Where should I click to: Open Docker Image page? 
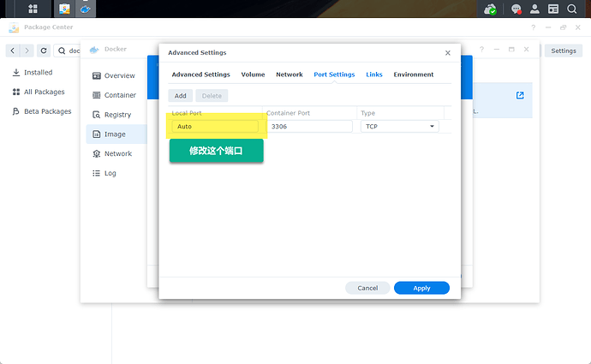coord(116,134)
